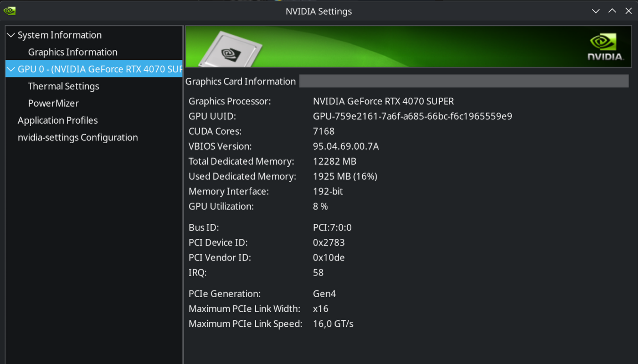
Task: Click the NVIDIA logo in the banner
Action: (605, 47)
